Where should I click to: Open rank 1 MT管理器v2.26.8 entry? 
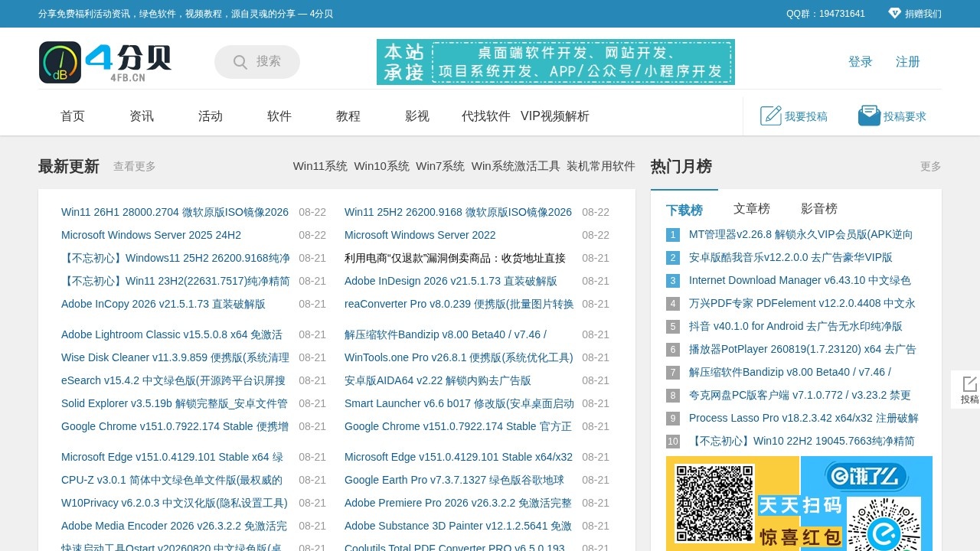tap(801, 234)
